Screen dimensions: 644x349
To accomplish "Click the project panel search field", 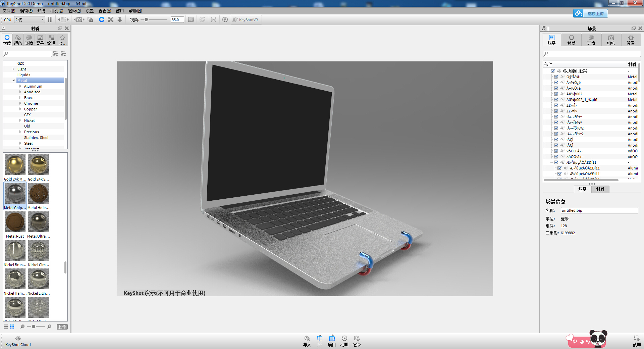I will (592, 54).
